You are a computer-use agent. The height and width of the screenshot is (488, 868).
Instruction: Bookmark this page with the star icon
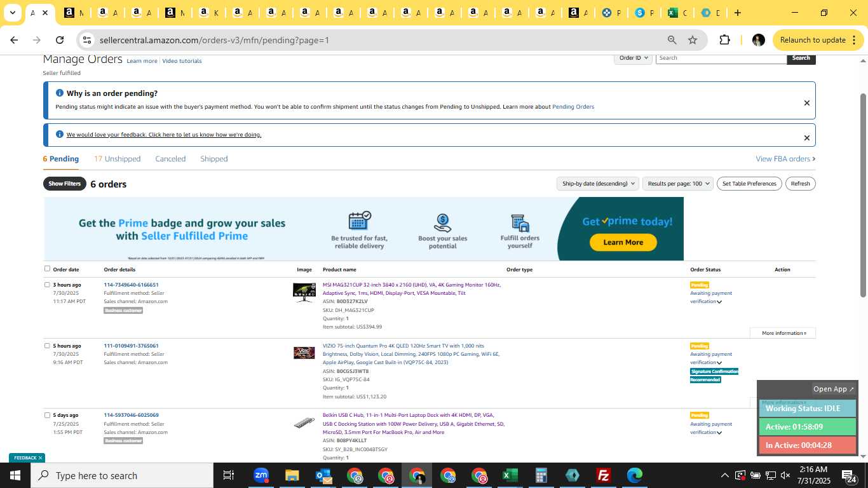click(x=693, y=40)
